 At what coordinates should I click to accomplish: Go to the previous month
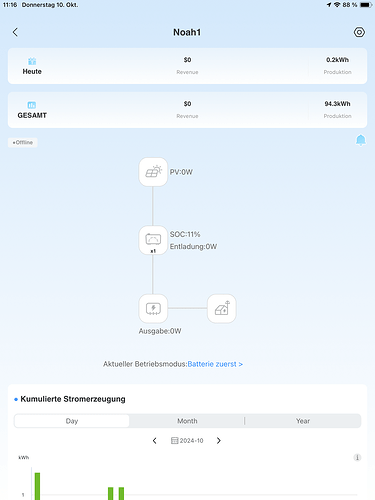[155, 441]
